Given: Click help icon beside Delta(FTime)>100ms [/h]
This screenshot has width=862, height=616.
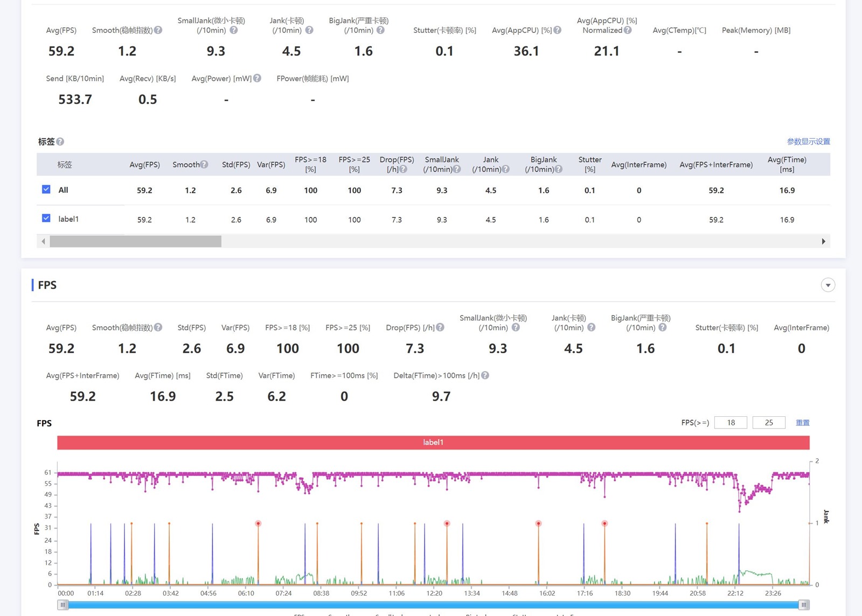Looking at the screenshot, I should tap(485, 375).
